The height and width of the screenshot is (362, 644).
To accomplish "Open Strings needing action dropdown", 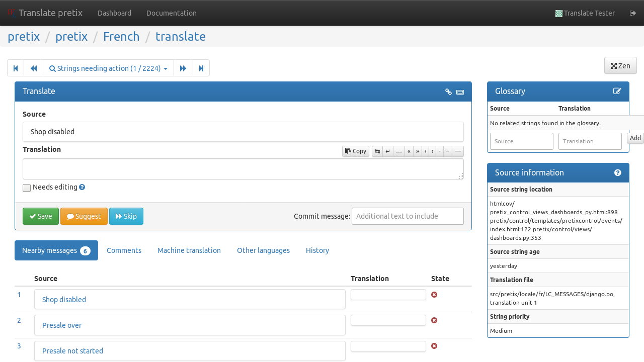I will click(108, 68).
